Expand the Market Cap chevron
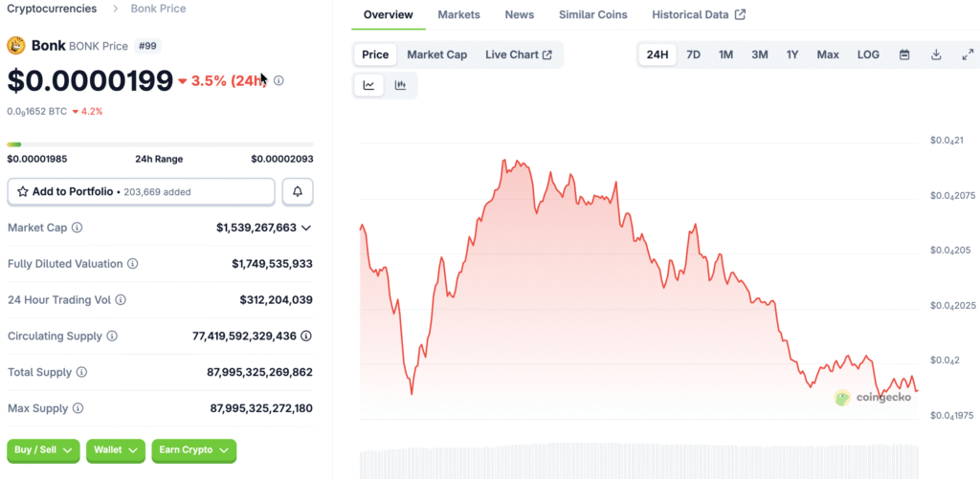 [306, 228]
